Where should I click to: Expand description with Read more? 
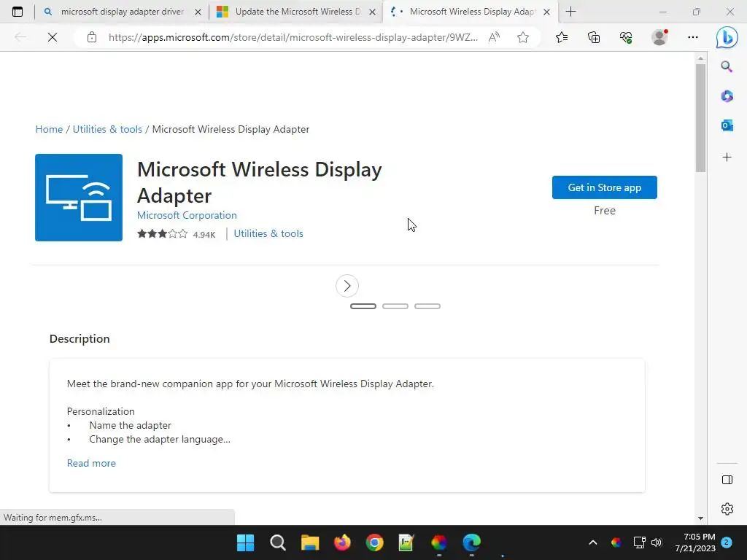click(91, 463)
